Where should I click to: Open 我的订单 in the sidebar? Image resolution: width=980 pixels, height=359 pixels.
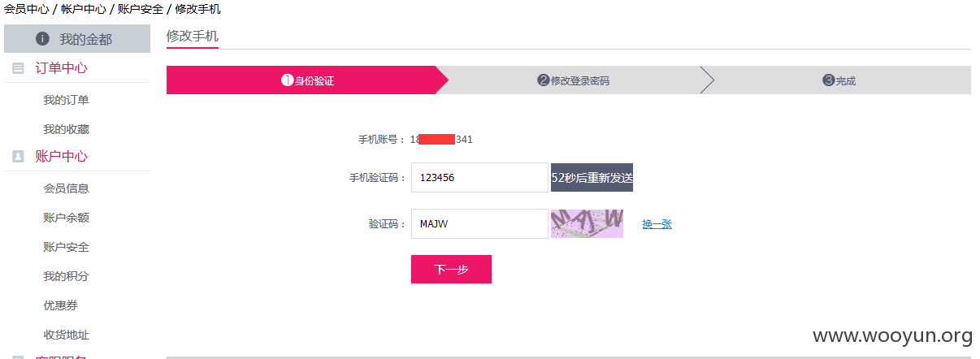(66, 100)
